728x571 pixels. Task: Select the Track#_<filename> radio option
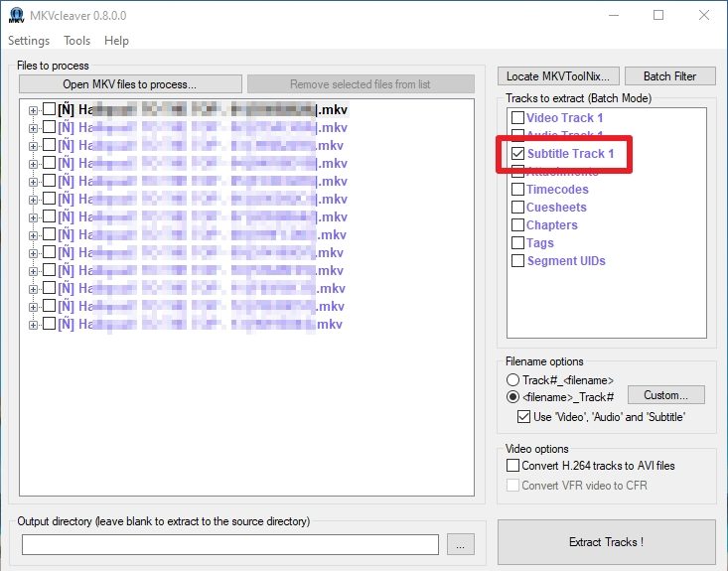coord(512,380)
